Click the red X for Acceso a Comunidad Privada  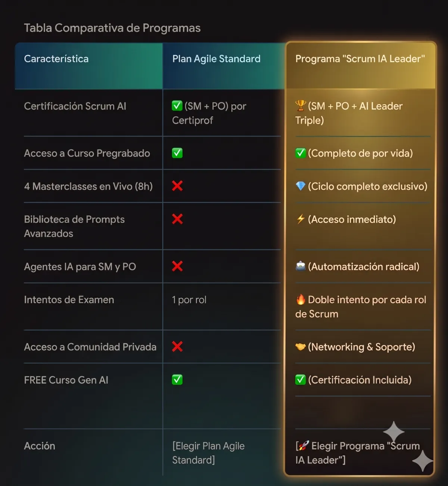177,346
